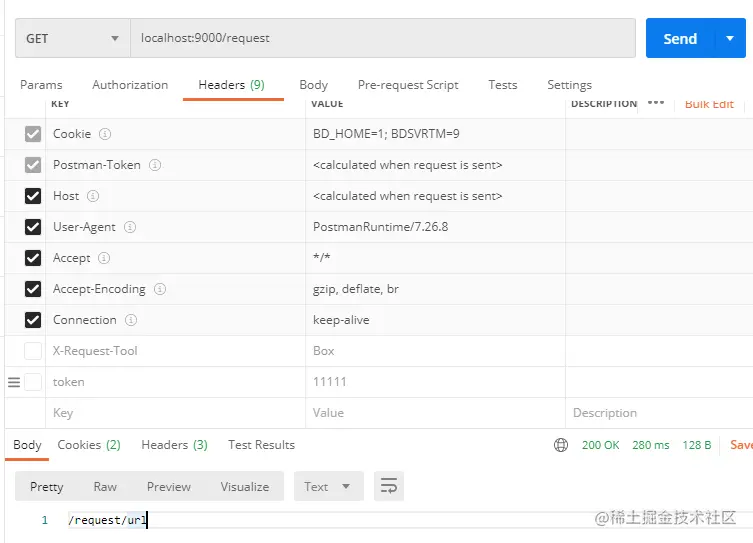Open the request Body tab
This screenshot has width=753, height=543.
point(314,85)
